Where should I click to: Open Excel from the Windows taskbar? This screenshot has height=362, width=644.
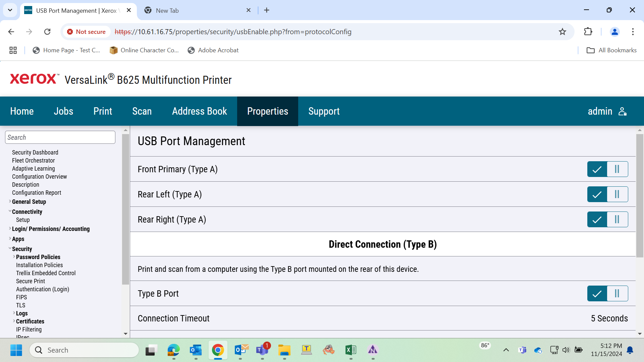(x=351, y=350)
